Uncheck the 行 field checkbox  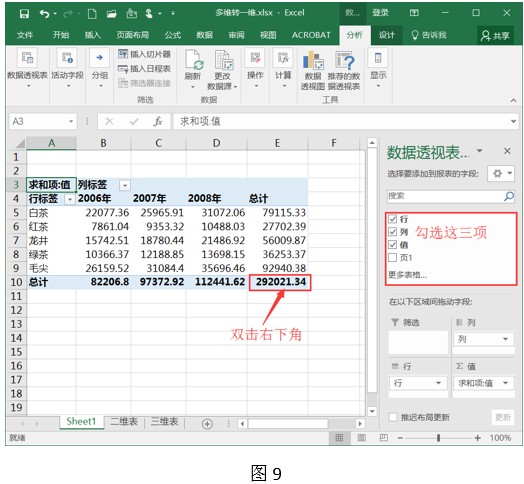(x=393, y=219)
